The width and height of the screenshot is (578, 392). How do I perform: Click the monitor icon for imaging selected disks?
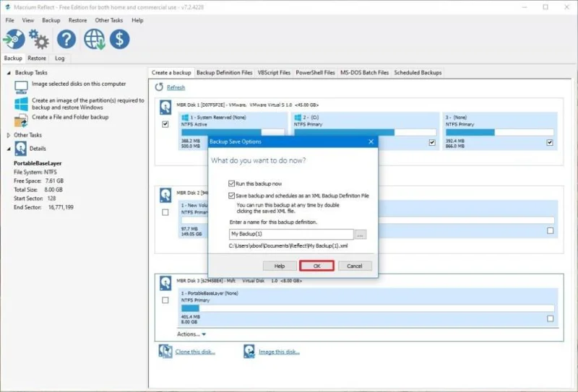21,87
